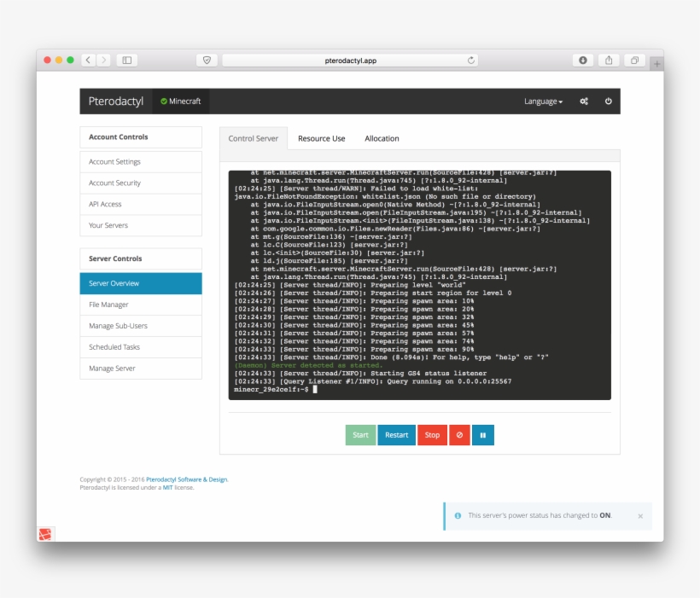The width and height of the screenshot is (700, 598).
Task: Pause console output with the pause icon button
Action: (484, 435)
